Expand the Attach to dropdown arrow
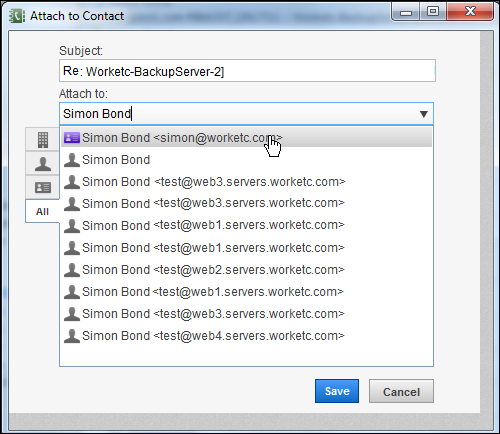This screenshot has height=434, width=500. tap(424, 114)
